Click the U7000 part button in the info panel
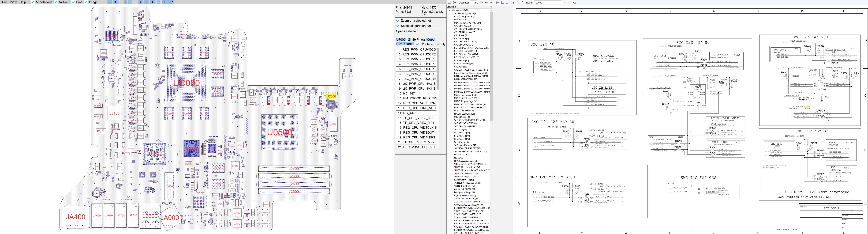This screenshot has height=234, width=868. point(401,39)
